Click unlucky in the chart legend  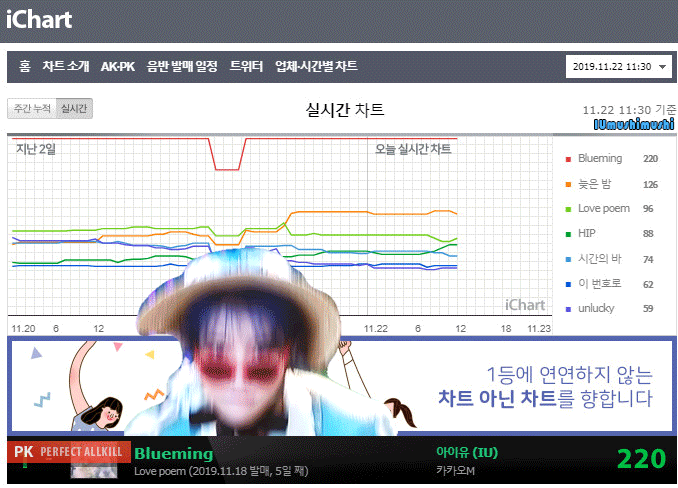[x=596, y=308]
